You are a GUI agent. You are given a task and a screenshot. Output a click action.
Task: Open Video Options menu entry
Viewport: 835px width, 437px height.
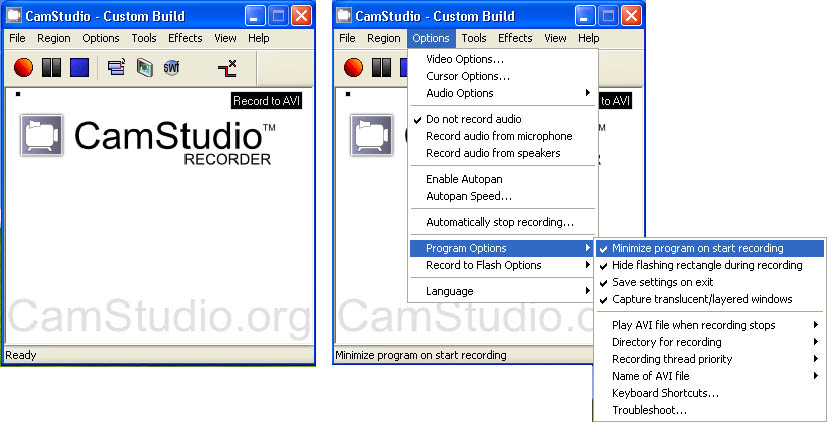[x=503, y=59]
